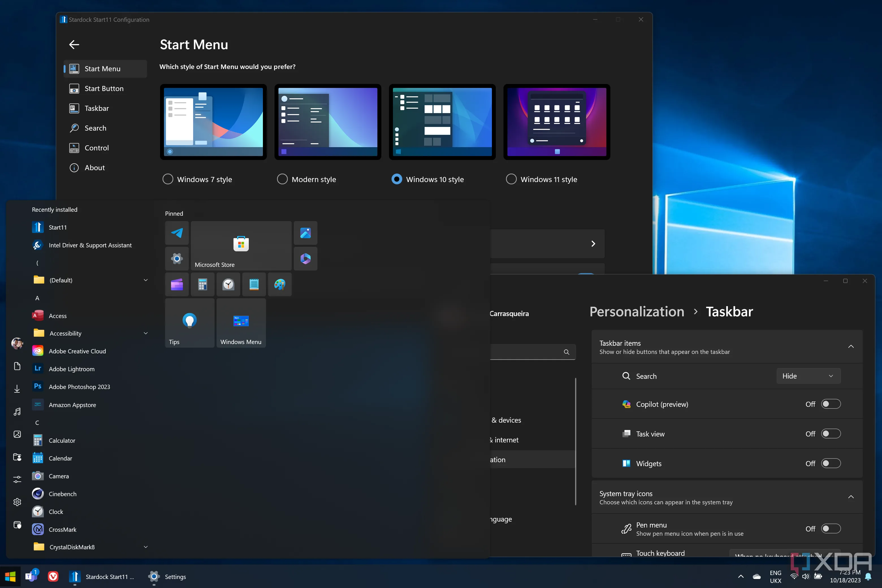Image resolution: width=882 pixels, height=588 pixels.
Task: Collapse the Taskbar items section
Action: 851,347
